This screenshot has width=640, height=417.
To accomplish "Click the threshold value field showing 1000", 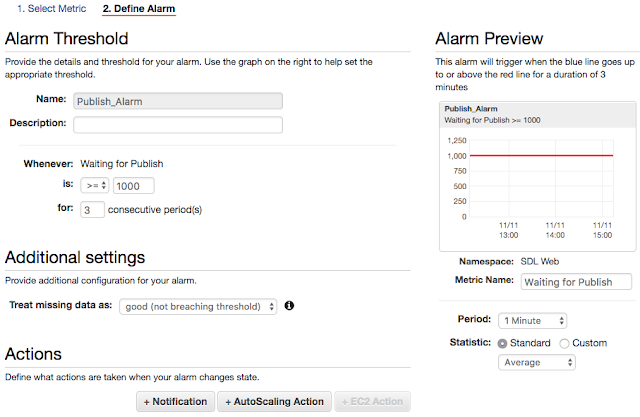I will click(x=134, y=186).
